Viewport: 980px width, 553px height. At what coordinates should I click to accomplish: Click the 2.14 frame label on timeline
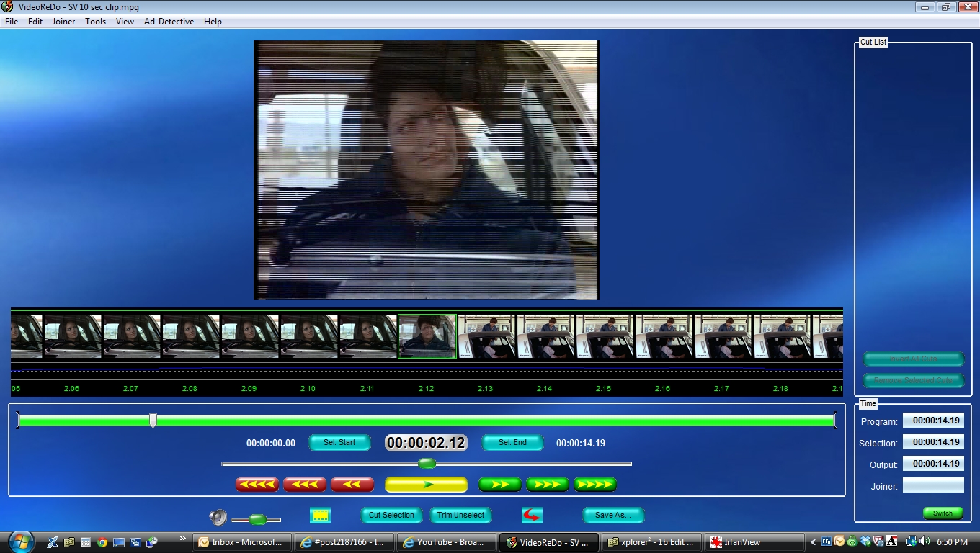pos(544,389)
